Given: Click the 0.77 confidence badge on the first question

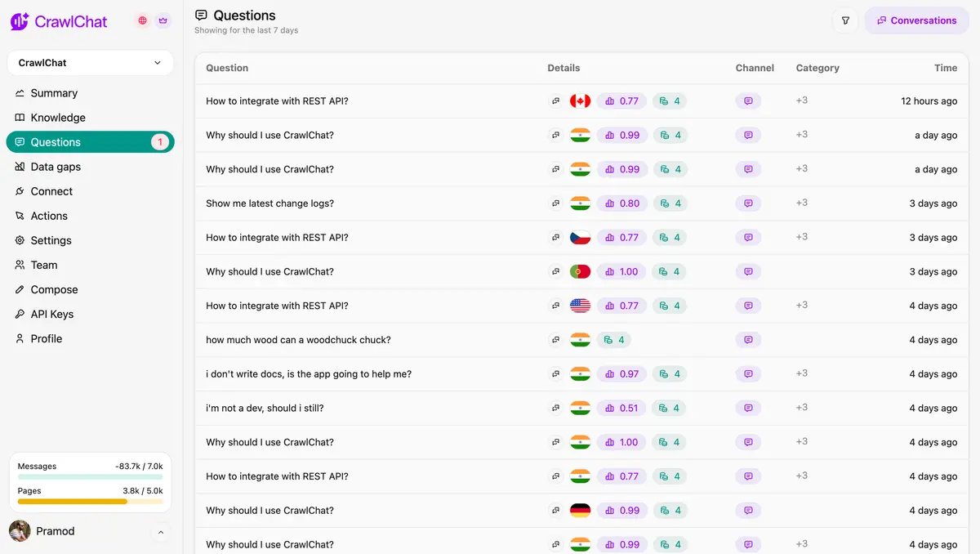Looking at the screenshot, I should click(x=621, y=101).
